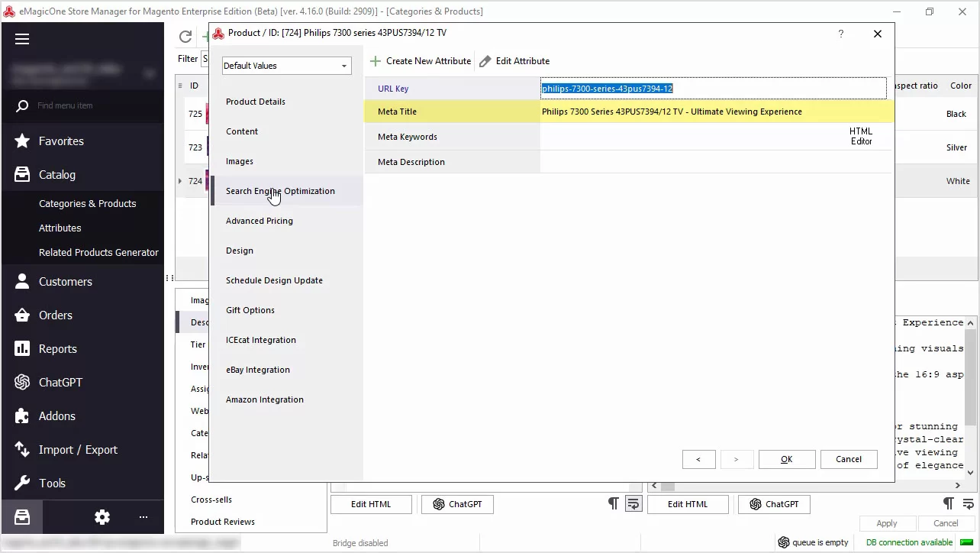Click the Meta Description value field
The height and width of the screenshot is (553, 980).
click(716, 162)
